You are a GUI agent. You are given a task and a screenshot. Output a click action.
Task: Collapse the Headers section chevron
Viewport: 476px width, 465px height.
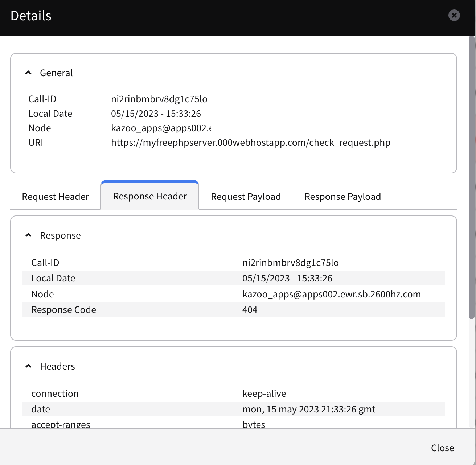click(x=28, y=366)
